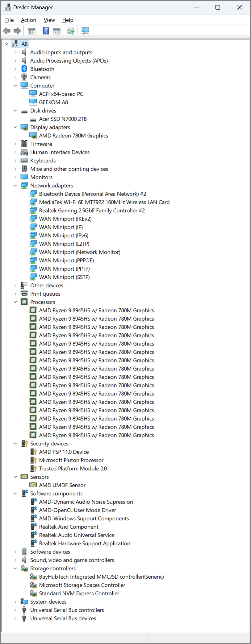Collapse the Storage controllers category
251x644 pixels.
pyautogui.click(x=15, y=568)
